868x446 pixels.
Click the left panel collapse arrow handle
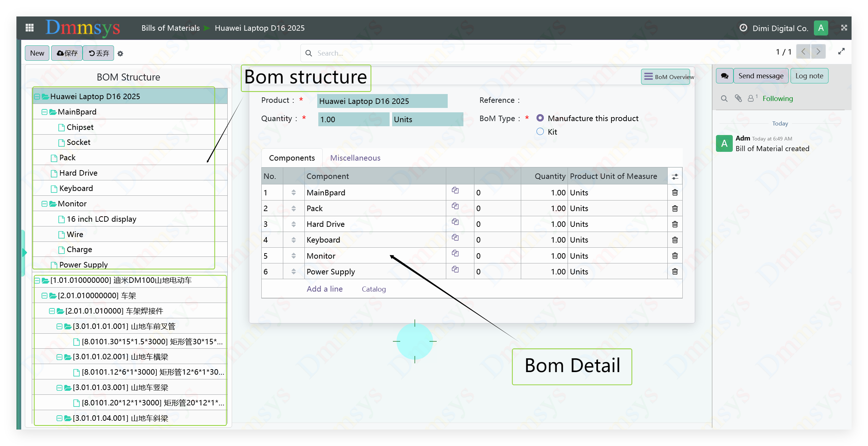tap(24, 252)
